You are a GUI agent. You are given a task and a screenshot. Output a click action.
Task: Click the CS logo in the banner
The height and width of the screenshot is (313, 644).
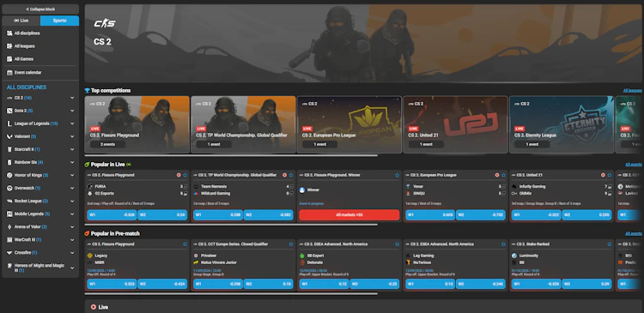104,23
